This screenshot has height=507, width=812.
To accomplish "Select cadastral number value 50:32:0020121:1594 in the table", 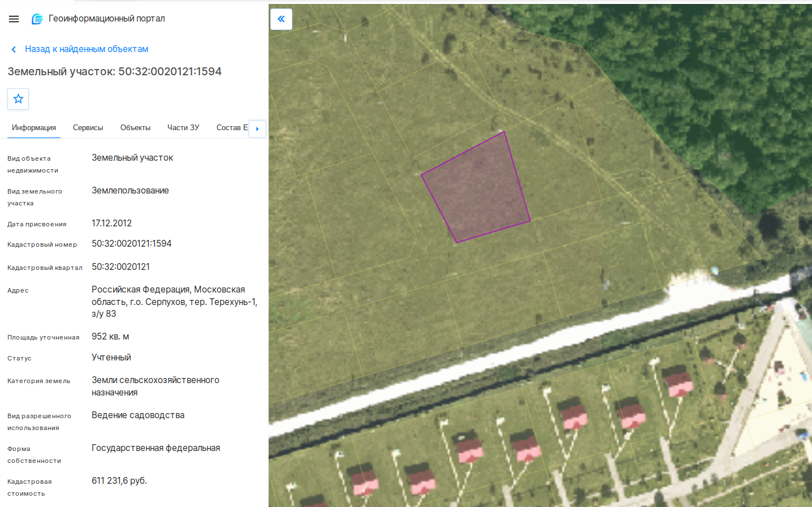I will pos(132,244).
